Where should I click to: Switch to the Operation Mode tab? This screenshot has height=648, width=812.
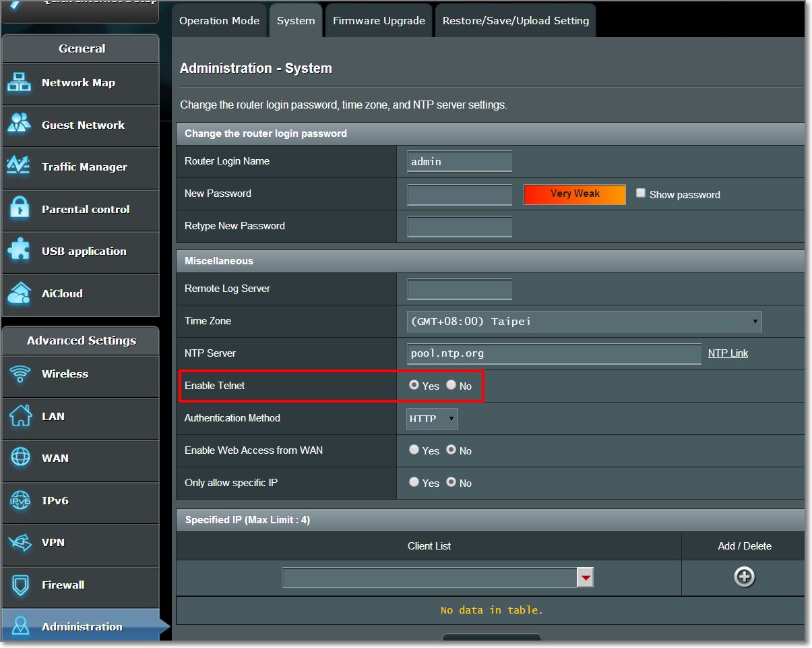(219, 21)
